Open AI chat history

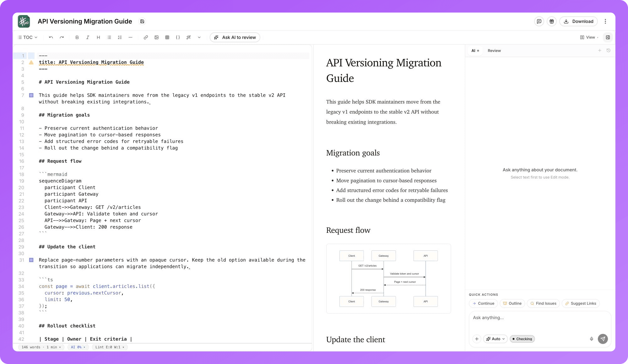pos(609,51)
